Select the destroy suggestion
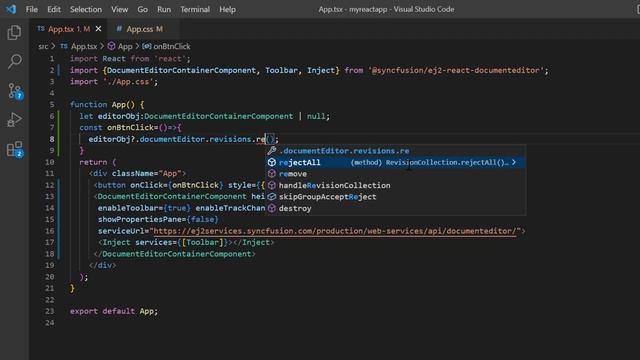Viewport: 640px width, 360px height. (x=396, y=208)
